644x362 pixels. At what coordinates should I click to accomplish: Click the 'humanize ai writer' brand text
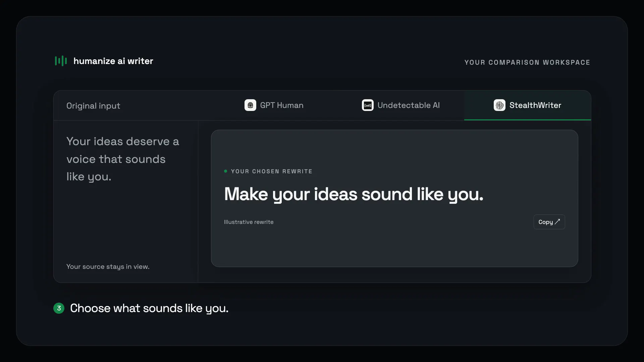113,61
